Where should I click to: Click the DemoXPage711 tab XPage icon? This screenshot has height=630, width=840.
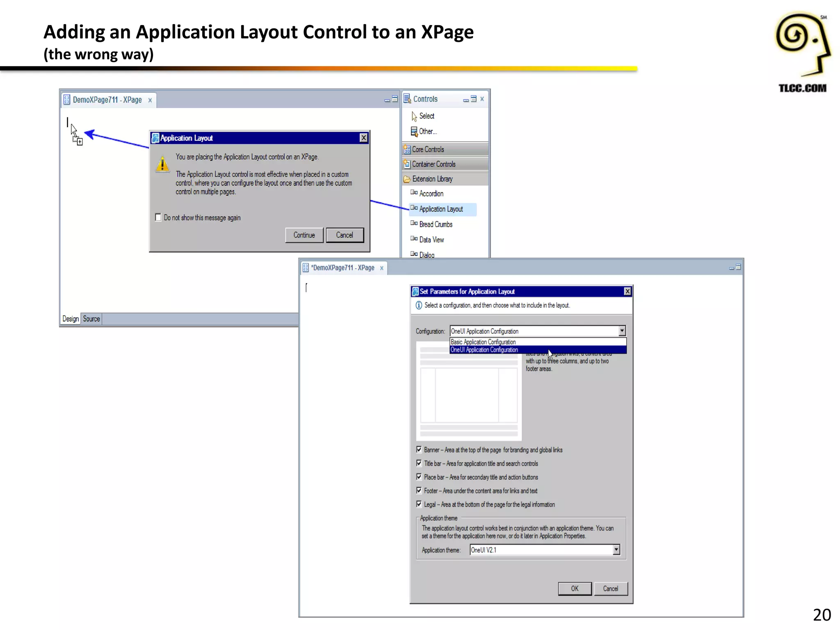pos(67,100)
